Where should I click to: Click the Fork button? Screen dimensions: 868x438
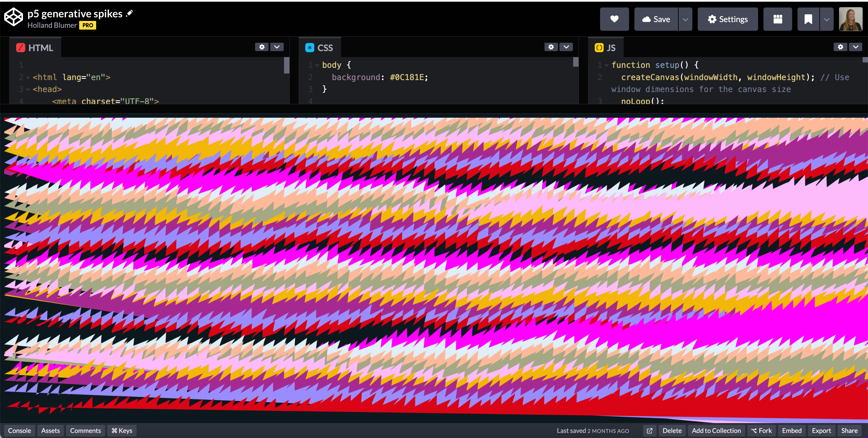(761, 431)
